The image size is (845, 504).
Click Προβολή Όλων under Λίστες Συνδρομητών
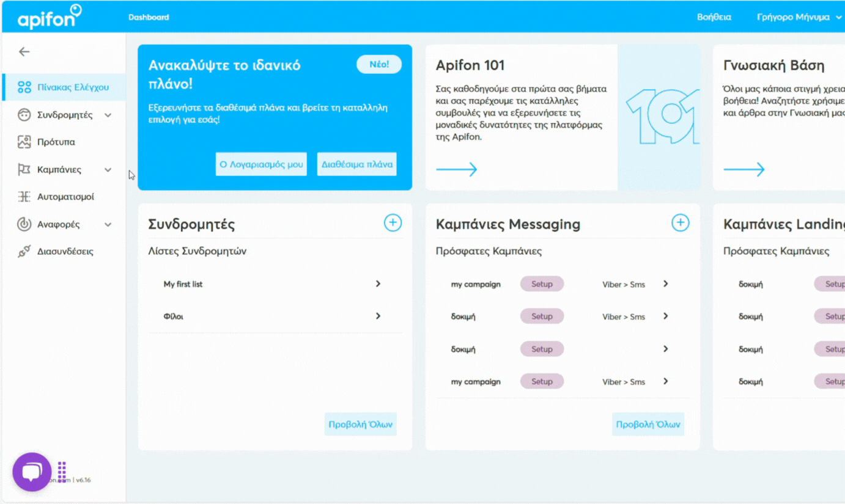pos(360,423)
